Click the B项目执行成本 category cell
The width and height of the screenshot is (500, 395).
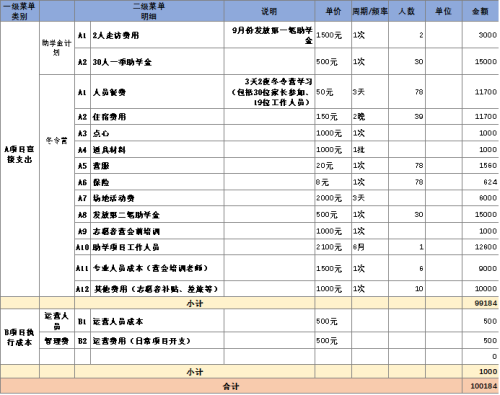(20, 337)
